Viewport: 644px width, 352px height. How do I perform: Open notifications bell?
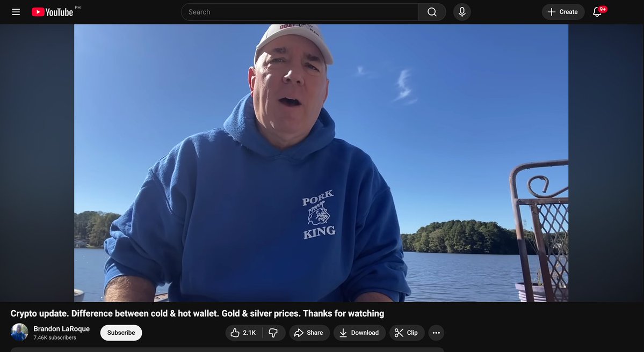point(597,12)
